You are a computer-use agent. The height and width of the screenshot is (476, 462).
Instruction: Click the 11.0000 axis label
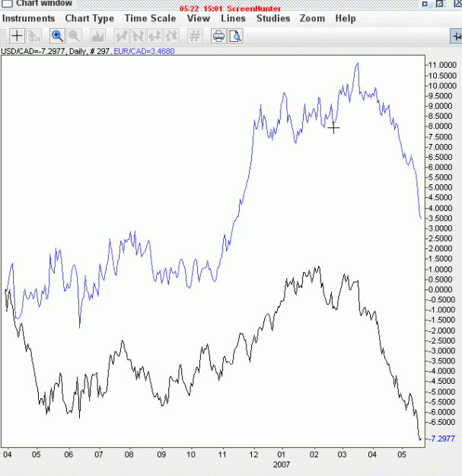click(442, 65)
